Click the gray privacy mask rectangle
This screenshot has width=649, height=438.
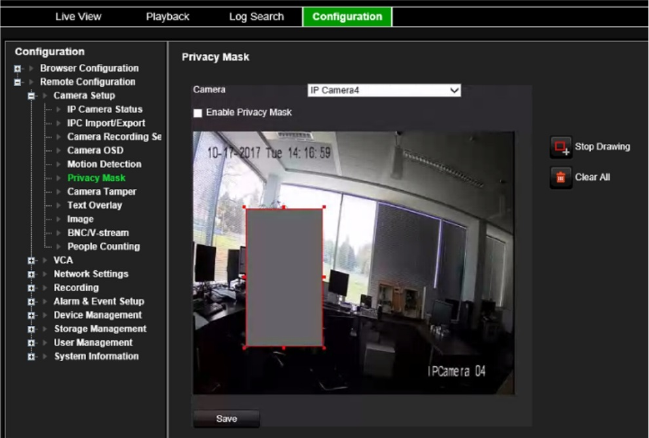(284, 277)
